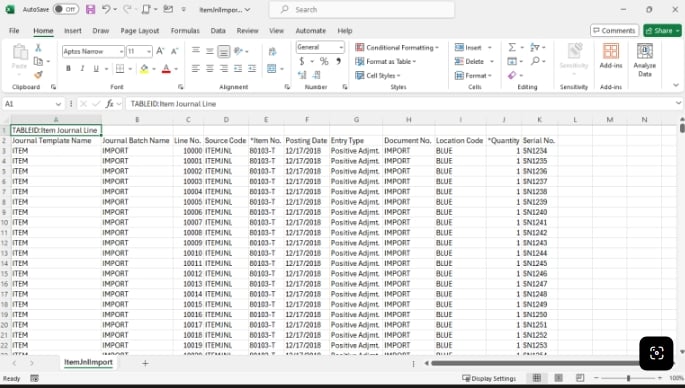The width and height of the screenshot is (685, 388).
Task: Align text left in cell
Action: pyautogui.click(x=195, y=69)
